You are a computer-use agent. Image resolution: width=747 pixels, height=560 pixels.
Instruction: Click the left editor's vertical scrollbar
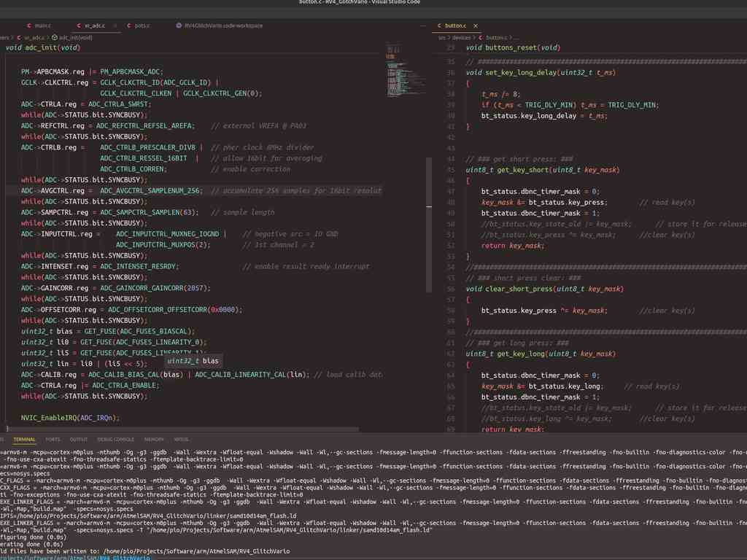coord(429,225)
